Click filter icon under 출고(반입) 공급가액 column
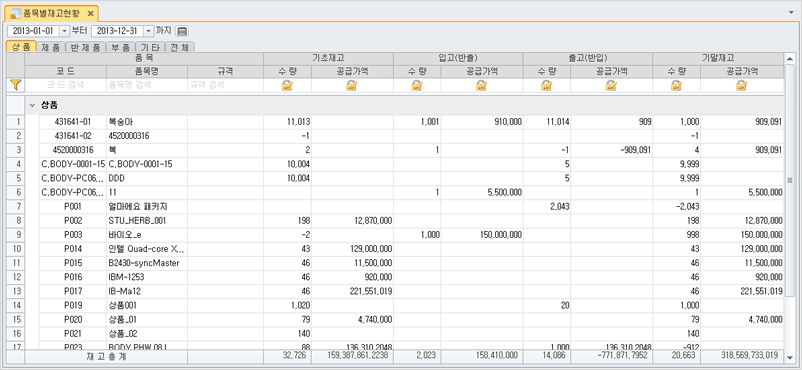 (611, 86)
